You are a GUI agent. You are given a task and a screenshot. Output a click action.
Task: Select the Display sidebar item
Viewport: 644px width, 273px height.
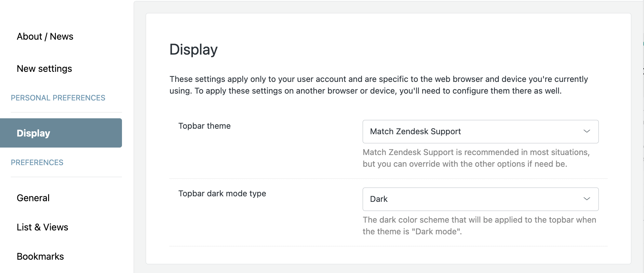[x=61, y=133]
